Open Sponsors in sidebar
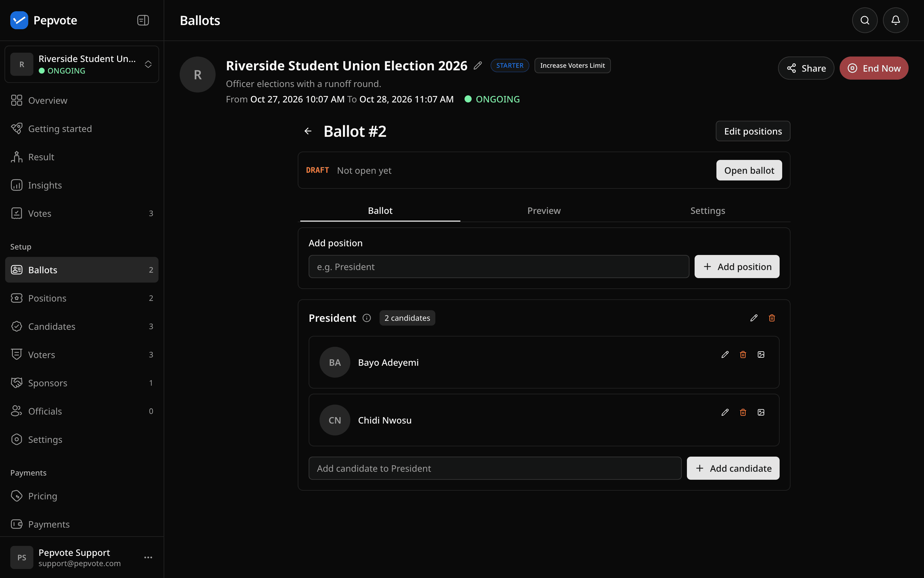Viewport: 924px width, 578px height. pyautogui.click(x=82, y=383)
